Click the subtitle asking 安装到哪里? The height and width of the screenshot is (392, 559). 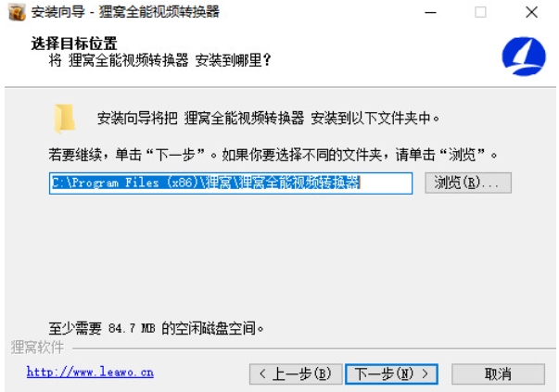click(159, 60)
